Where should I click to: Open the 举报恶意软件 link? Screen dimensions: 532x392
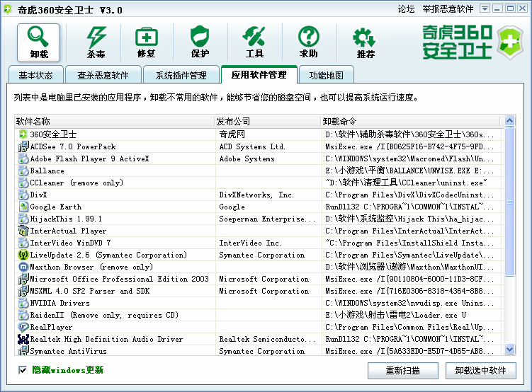[x=448, y=9]
